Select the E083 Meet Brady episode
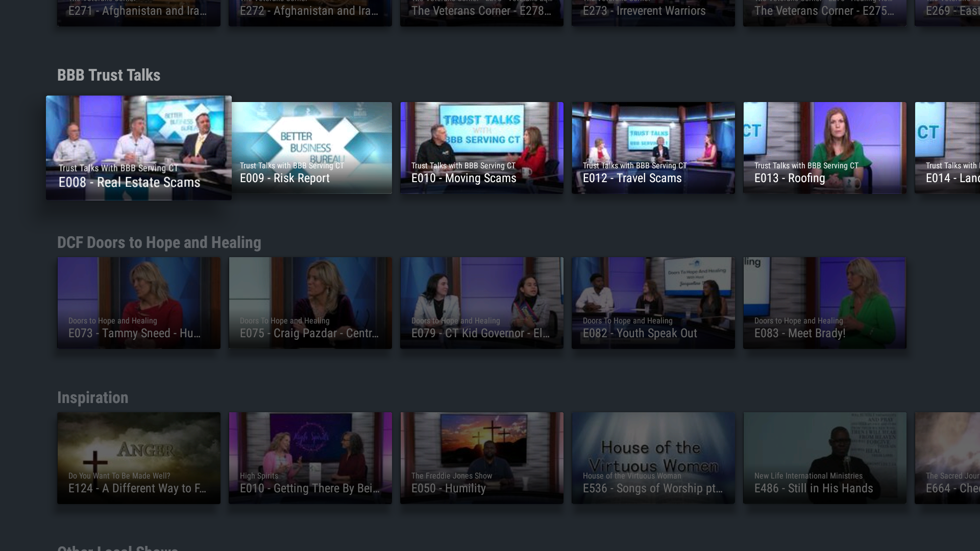 click(x=825, y=303)
